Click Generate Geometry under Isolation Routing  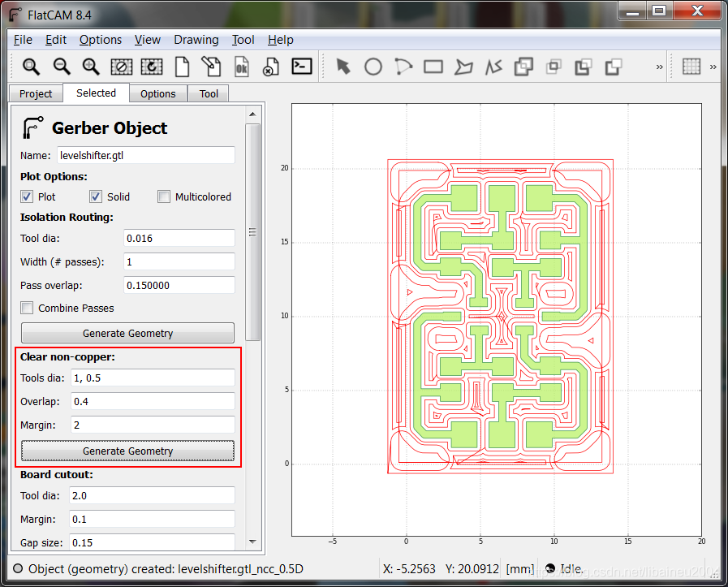pyautogui.click(x=127, y=334)
